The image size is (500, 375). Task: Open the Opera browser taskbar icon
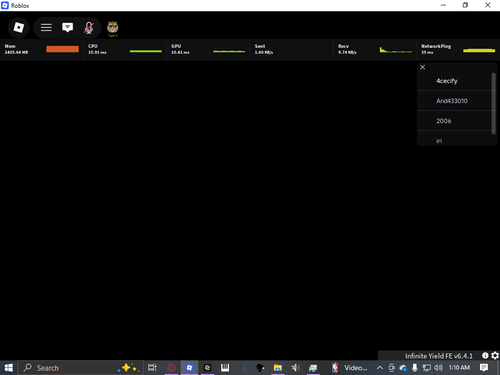[171, 368]
